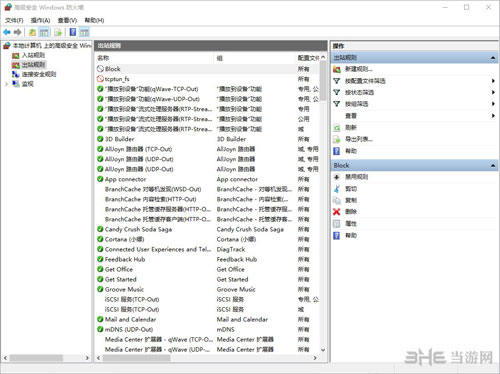
Task: Click the rules list scroll up arrow
Action: point(323,57)
